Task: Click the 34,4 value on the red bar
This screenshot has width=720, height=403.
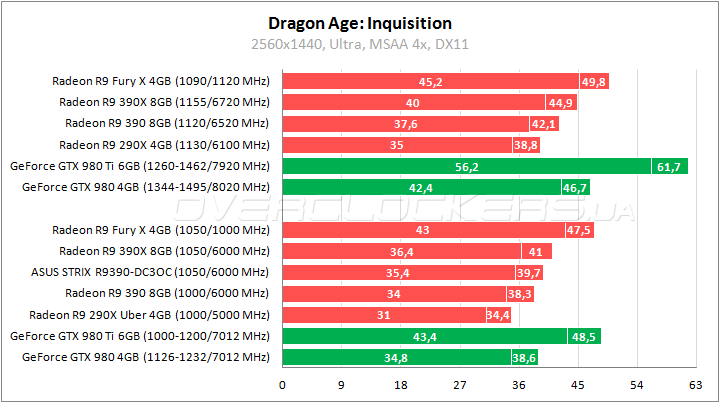Action: pos(497,314)
